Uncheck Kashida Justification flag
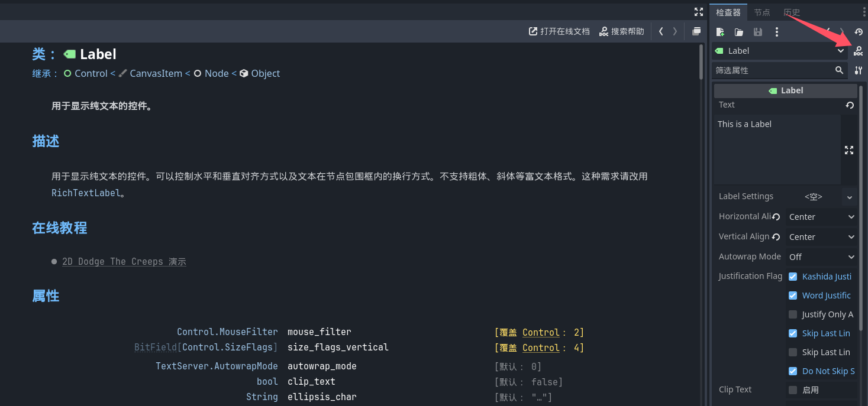The width and height of the screenshot is (868, 406). coord(793,277)
